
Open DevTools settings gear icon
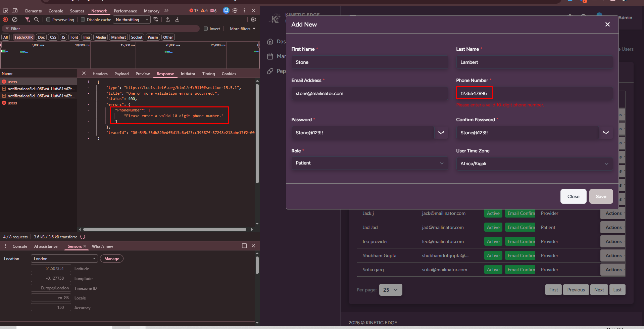click(x=235, y=11)
